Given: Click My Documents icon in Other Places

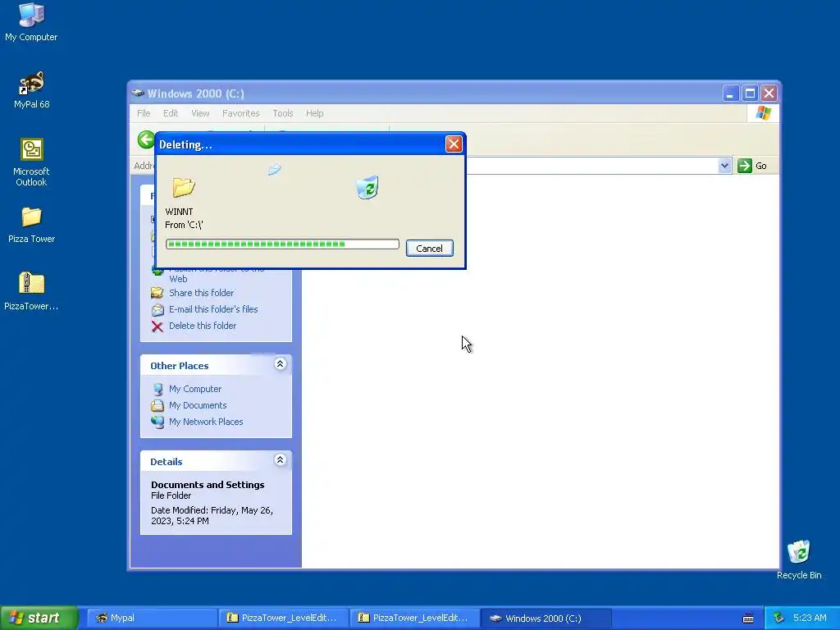Looking at the screenshot, I should click(157, 405).
